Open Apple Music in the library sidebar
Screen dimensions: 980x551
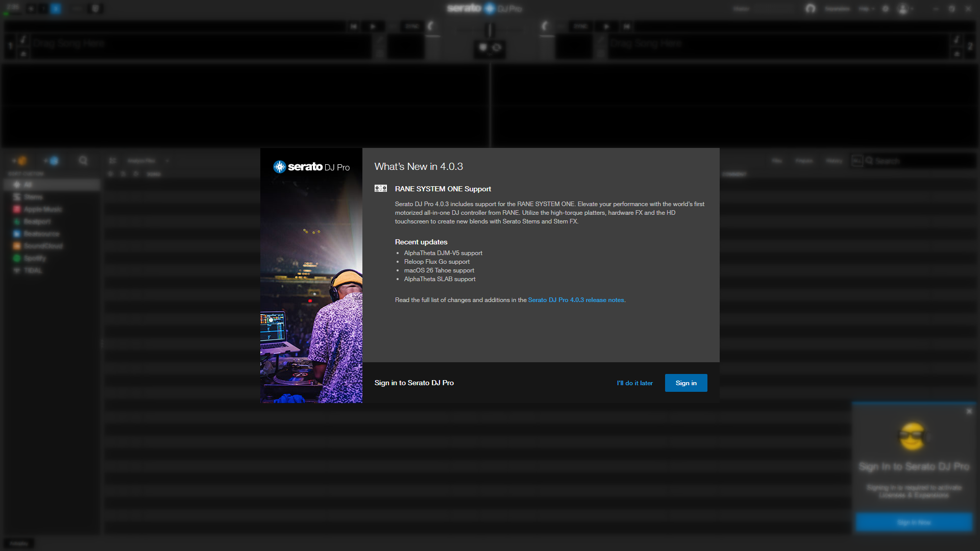tap(52, 209)
